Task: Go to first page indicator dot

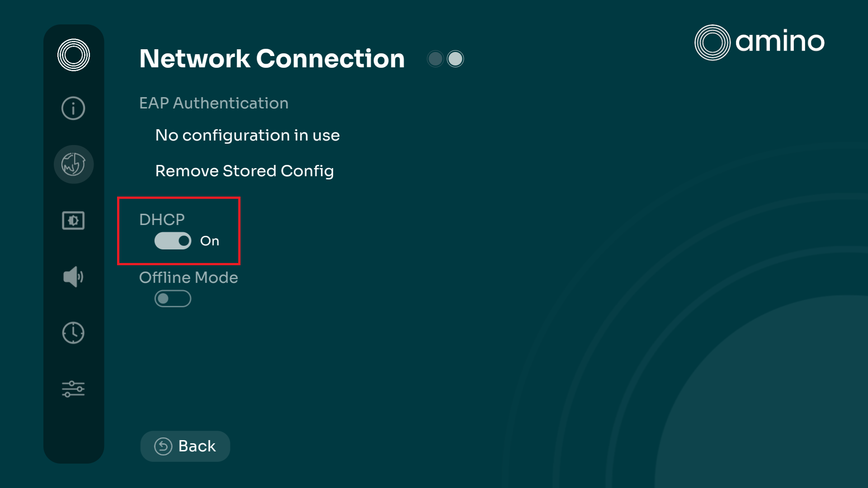Action: 435,59
